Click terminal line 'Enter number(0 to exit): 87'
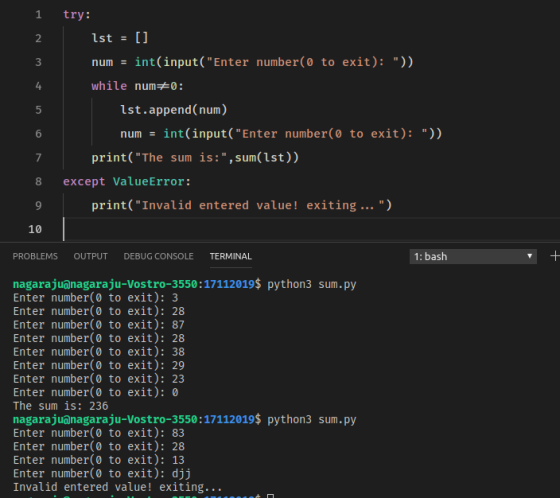The height and width of the screenshot is (498, 560). 99,325
